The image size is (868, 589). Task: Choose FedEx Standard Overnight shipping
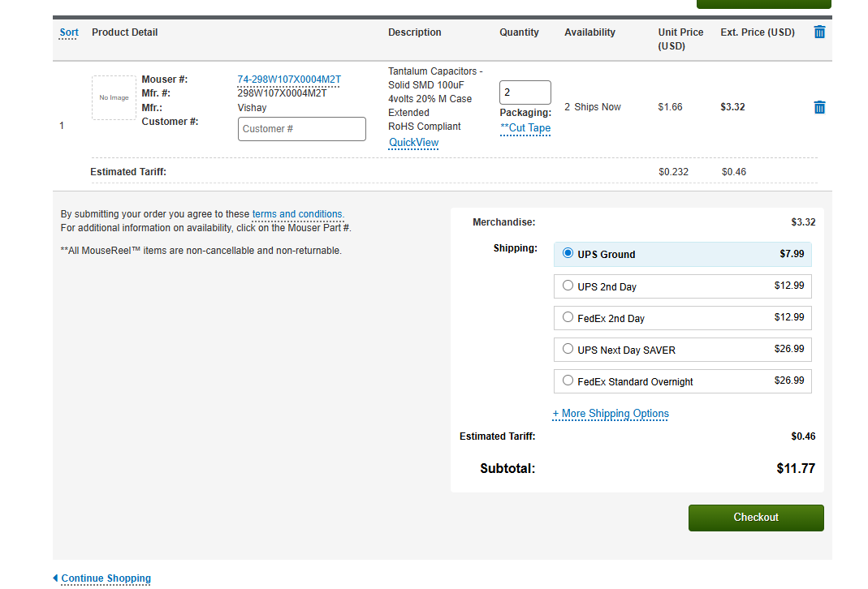pyautogui.click(x=568, y=380)
